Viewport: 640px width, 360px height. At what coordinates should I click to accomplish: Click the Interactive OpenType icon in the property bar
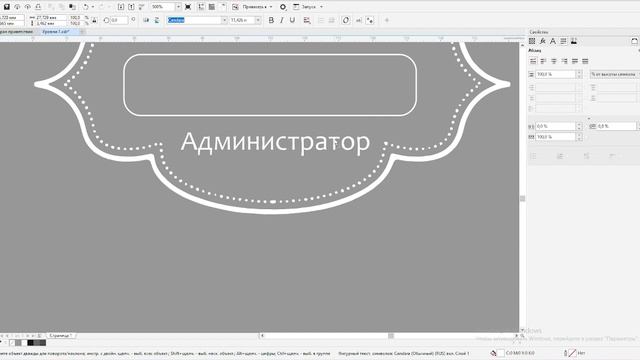click(x=370, y=20)
